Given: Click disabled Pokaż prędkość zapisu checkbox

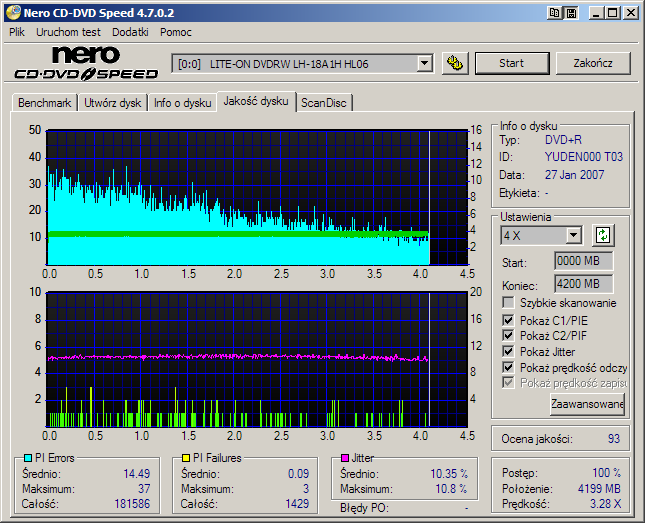Looking at the screenshot, I should tap(508, 383).
